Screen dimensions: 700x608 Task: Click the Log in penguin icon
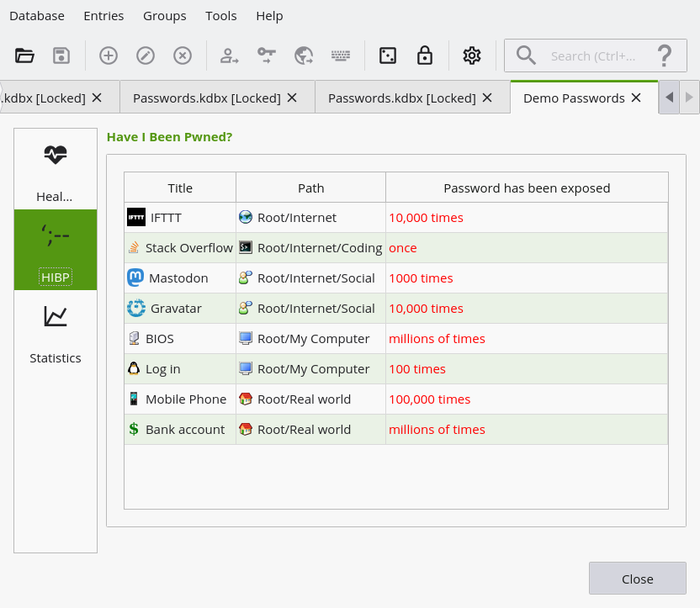pyautogui.click(x=134, y=368)
